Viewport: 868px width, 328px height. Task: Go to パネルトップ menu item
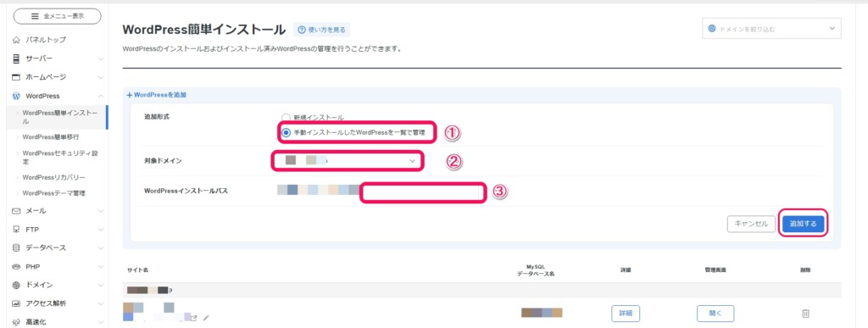coord(46,40)
